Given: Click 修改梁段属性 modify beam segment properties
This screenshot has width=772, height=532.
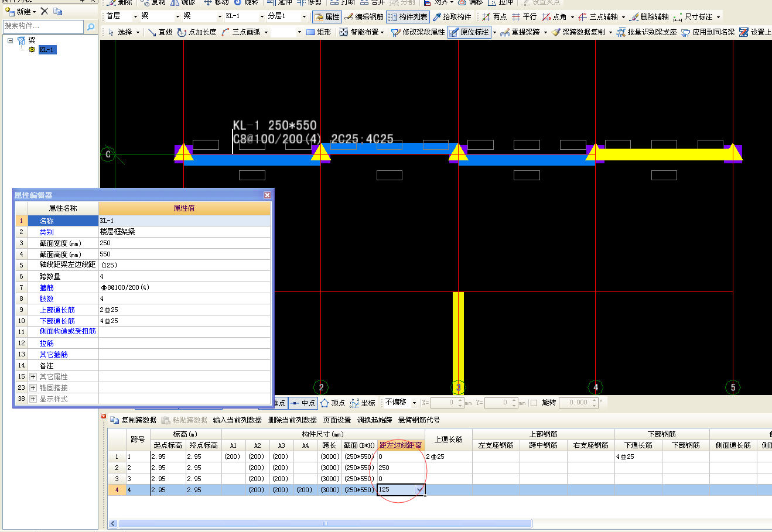Looking at the screenshot, I should click(418, 32).
